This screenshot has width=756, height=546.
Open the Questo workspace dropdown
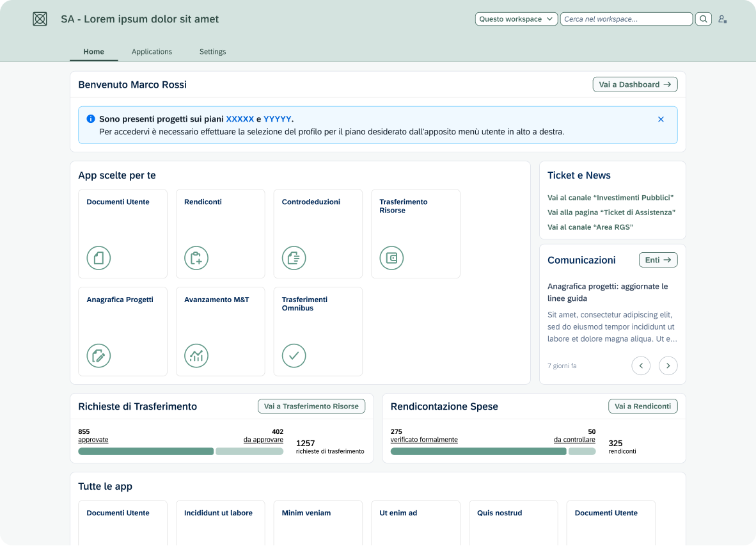(x=516, y=19)
